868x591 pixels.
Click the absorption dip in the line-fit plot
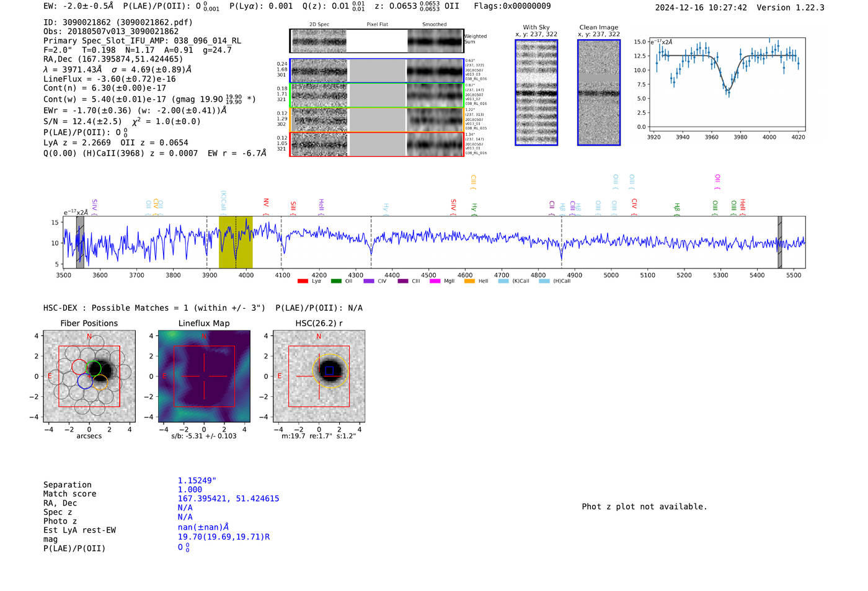pyautogui.click(x=728, y=91)
